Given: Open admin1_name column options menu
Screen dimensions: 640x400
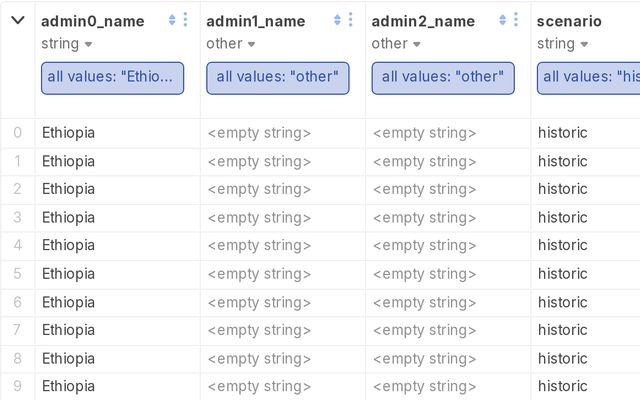Looking at the screenshot, I should point(351,20).
